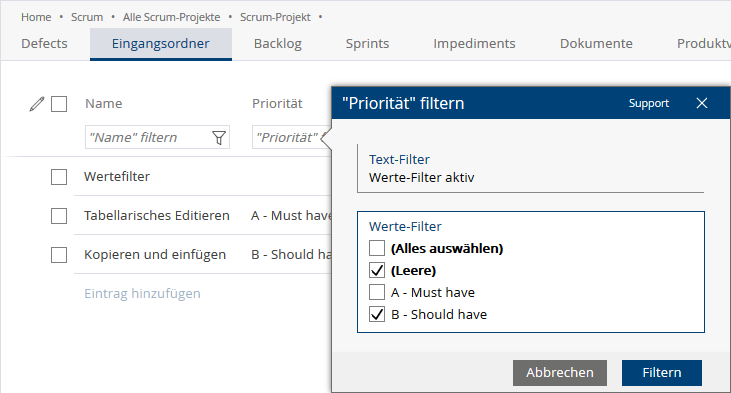Apply filter with the Filtern button
The image size is (731, 393).
(x=662, y=372)
